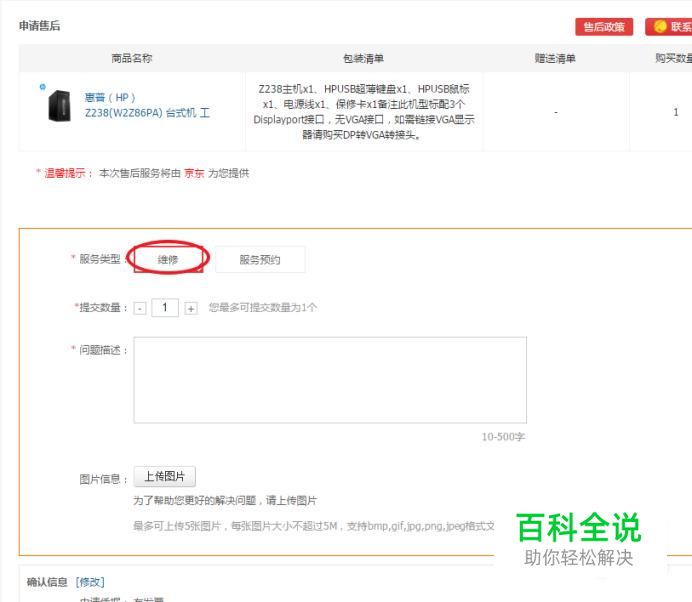
Task: Click the 京东 text in the reminder line
Action: [194, 173]
